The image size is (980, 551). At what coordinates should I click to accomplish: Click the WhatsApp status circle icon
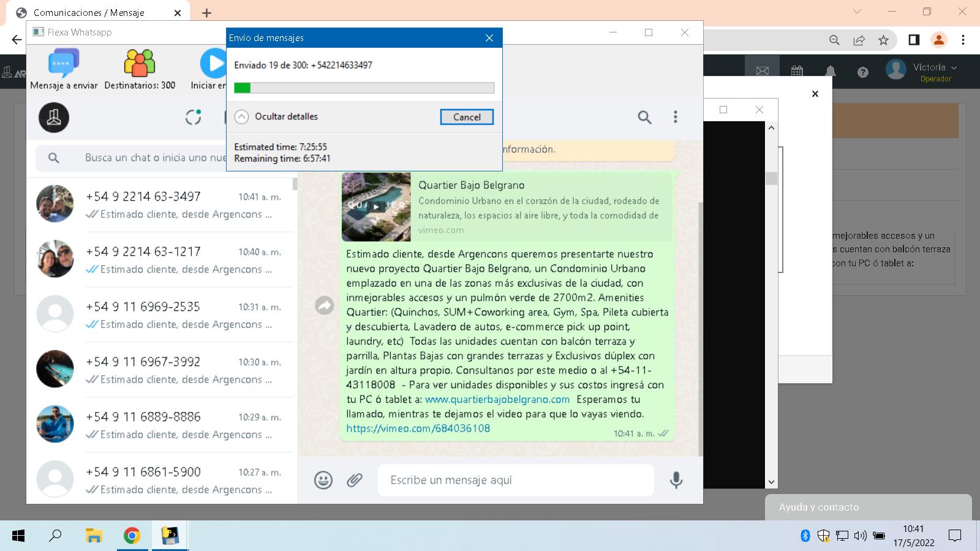coord(194,117)
